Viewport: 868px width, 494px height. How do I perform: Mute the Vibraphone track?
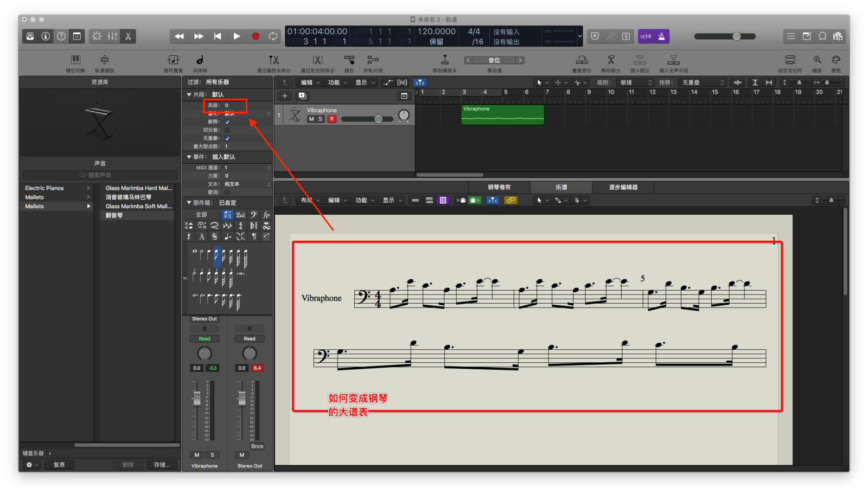[311, 119]
